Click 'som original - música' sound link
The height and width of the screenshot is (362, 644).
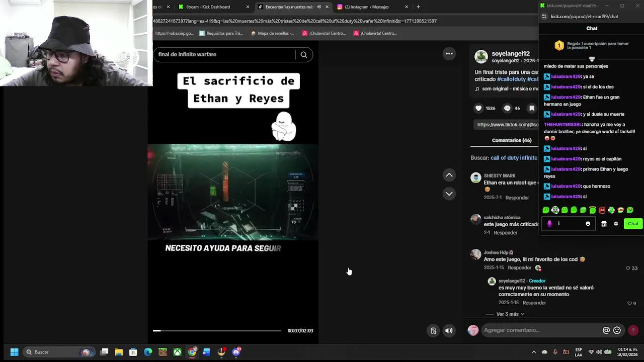510,89
